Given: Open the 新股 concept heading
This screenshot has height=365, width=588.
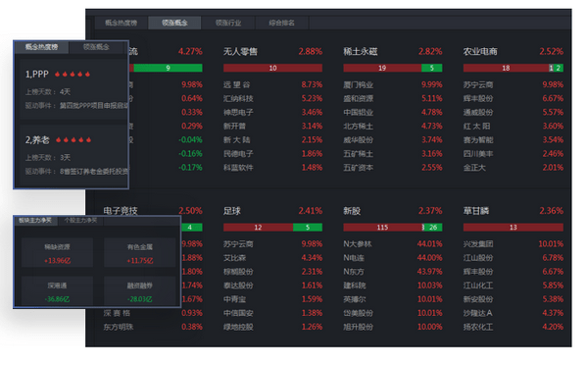Looking at the screenshot, I should coord(352,211).
